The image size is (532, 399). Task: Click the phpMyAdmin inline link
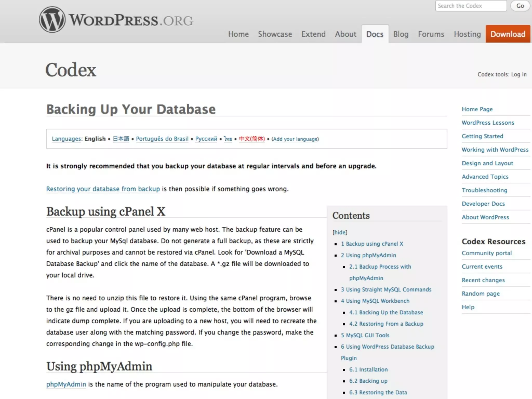tap(66, 384)
